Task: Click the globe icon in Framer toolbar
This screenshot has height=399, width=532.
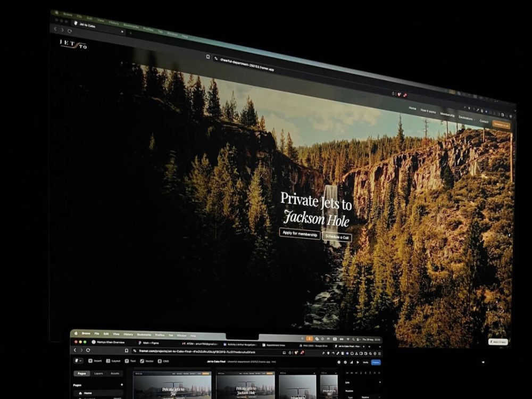Action: pos(339,362)
